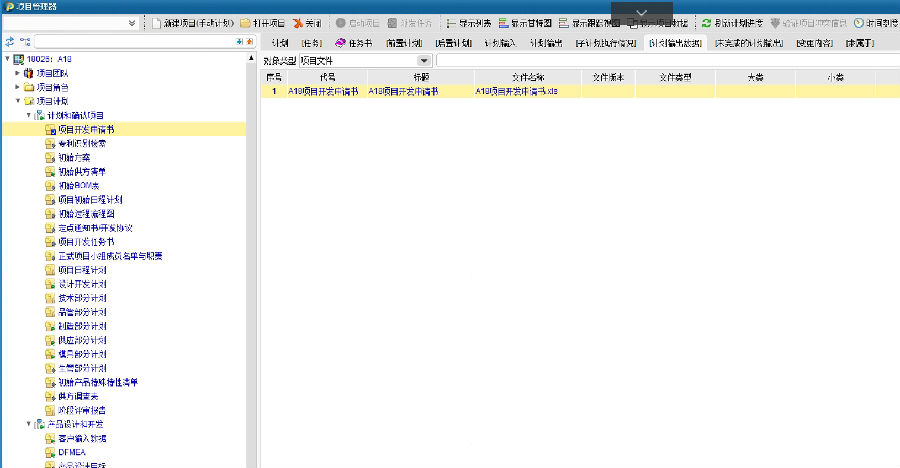
Task: Collapse the 计划和确认项目 node
Action: (x=29, y=115)
